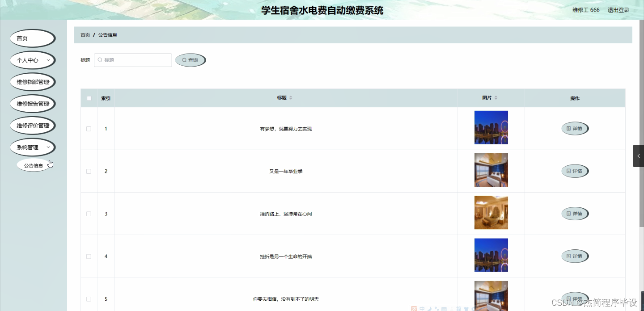Collapse the 系统管理 dropdown menu

point(32,147)
